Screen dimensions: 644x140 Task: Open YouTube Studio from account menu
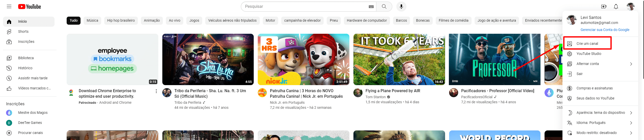[600, 54]
